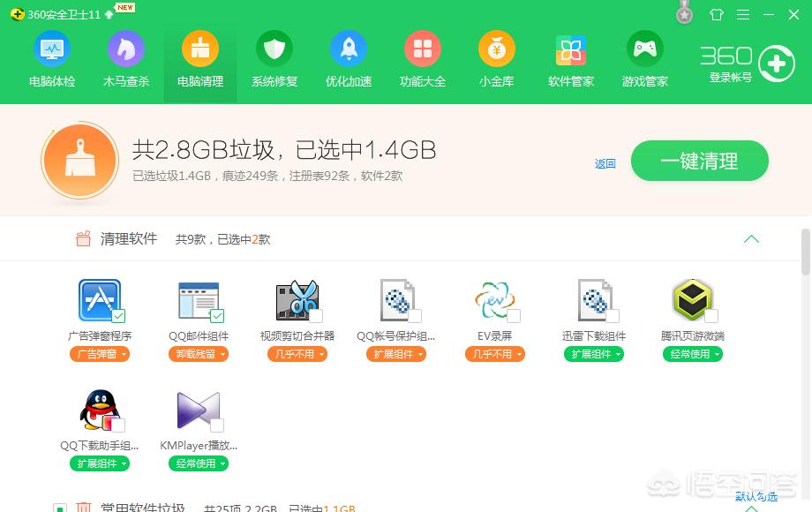
Task: Click the 一键清理 button
Action: (700, 161)
